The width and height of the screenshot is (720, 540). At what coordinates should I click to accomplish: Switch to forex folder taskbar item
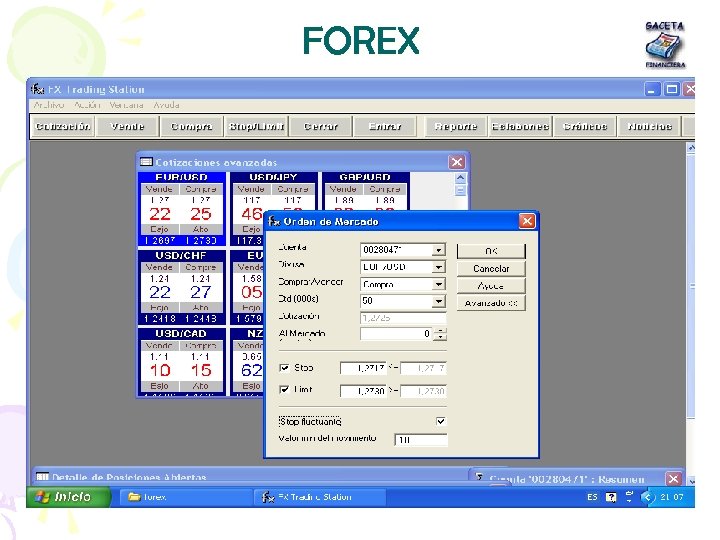[x=184, y=497]
